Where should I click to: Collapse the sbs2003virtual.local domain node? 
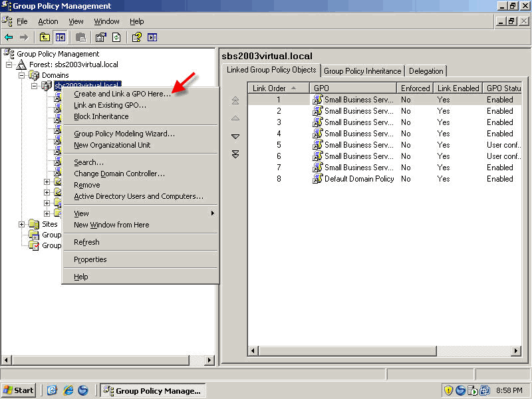coord(35,86)
